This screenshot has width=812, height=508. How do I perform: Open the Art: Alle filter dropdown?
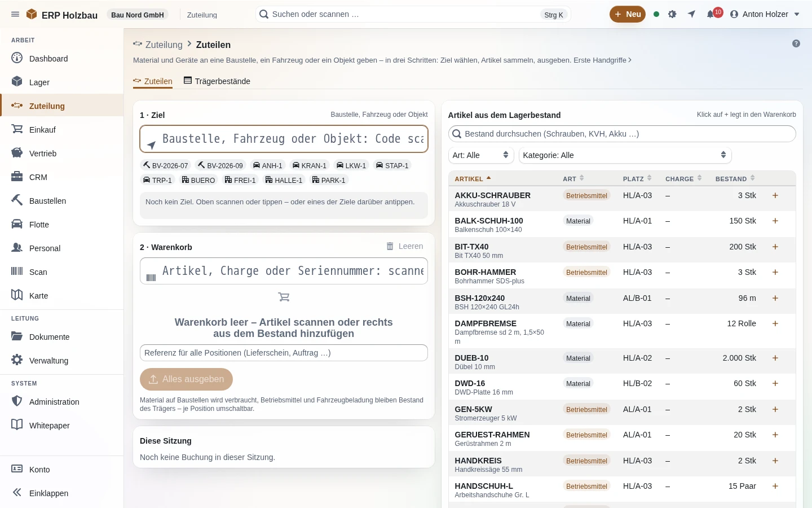pyautogui.click(x=481, y=155)
